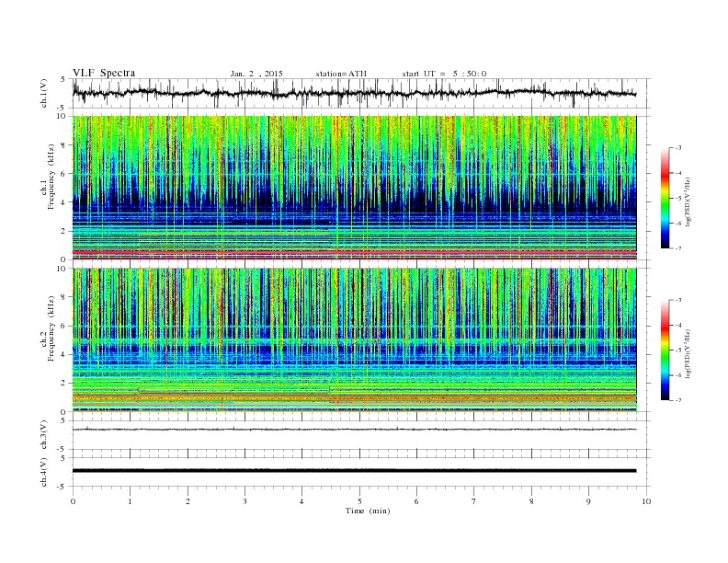Click time axis tick label "1"
The height and width of the screenshot is (563, 728).
(x=131, y=501)
